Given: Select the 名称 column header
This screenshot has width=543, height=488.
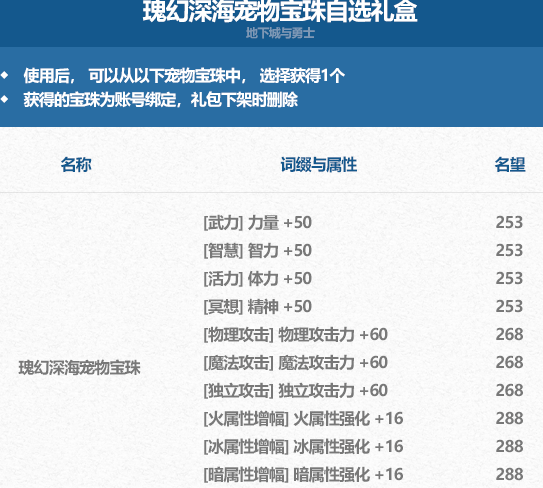Looking at the screenshot, I should [x=76, y=165].
